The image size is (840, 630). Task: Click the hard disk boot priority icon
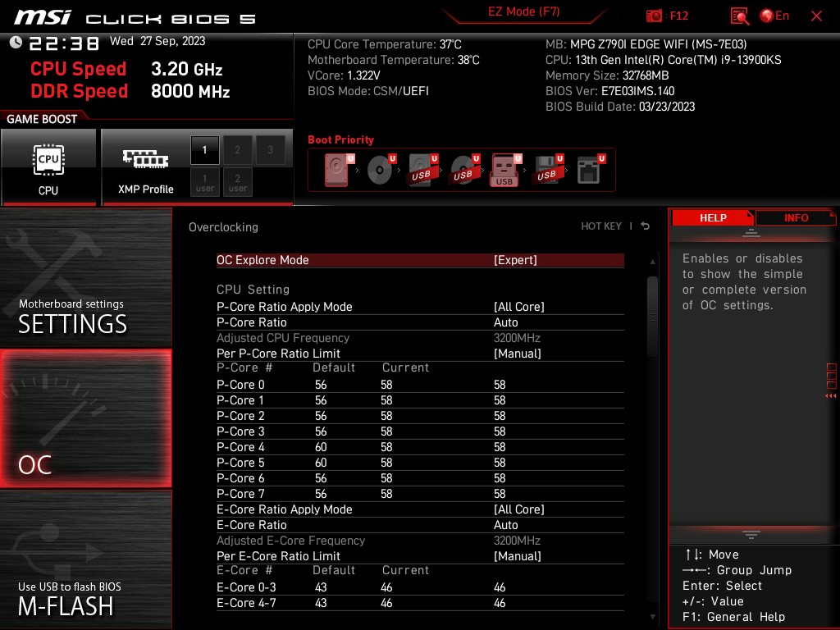point(339,170)
